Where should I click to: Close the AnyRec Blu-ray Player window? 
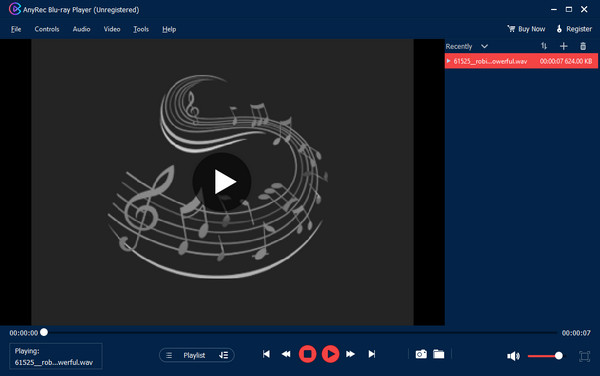(x=584, y=10)
